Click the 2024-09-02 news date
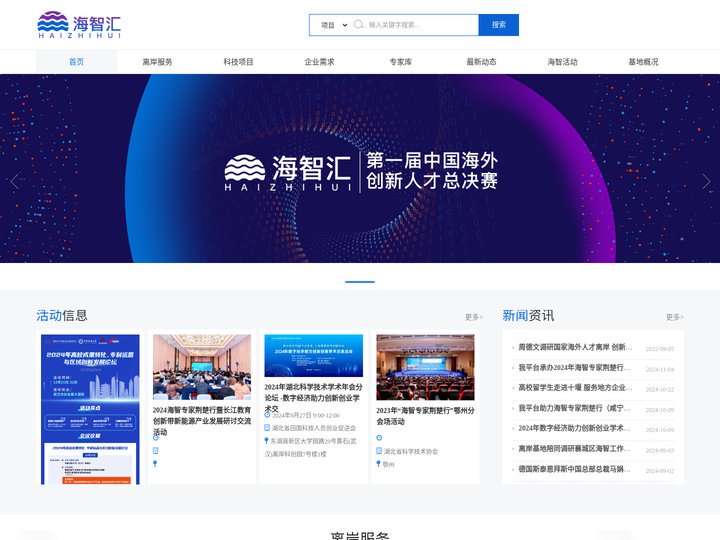Screen dimensions: 720x540 click(660, 471)
